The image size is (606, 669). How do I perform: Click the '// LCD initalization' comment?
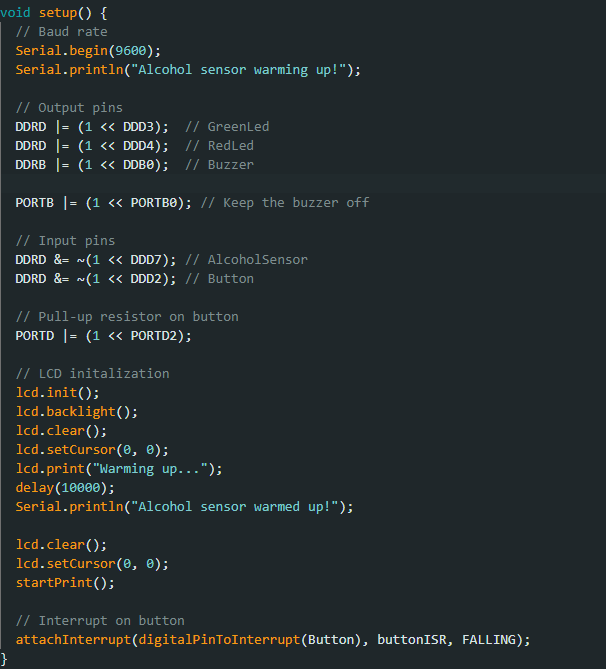[92, 374]
